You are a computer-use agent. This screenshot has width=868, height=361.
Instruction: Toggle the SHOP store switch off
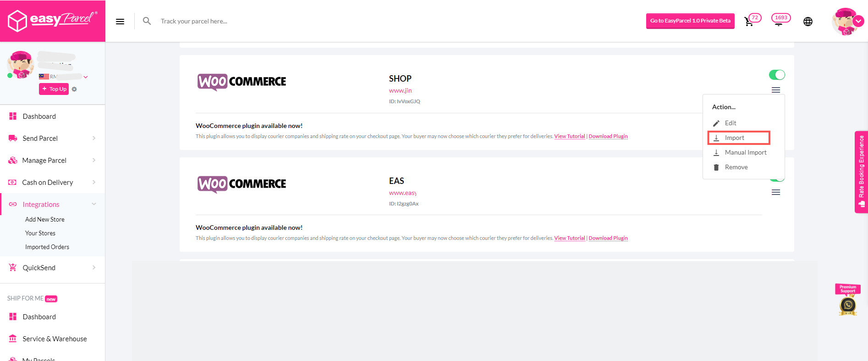point(777,75)
